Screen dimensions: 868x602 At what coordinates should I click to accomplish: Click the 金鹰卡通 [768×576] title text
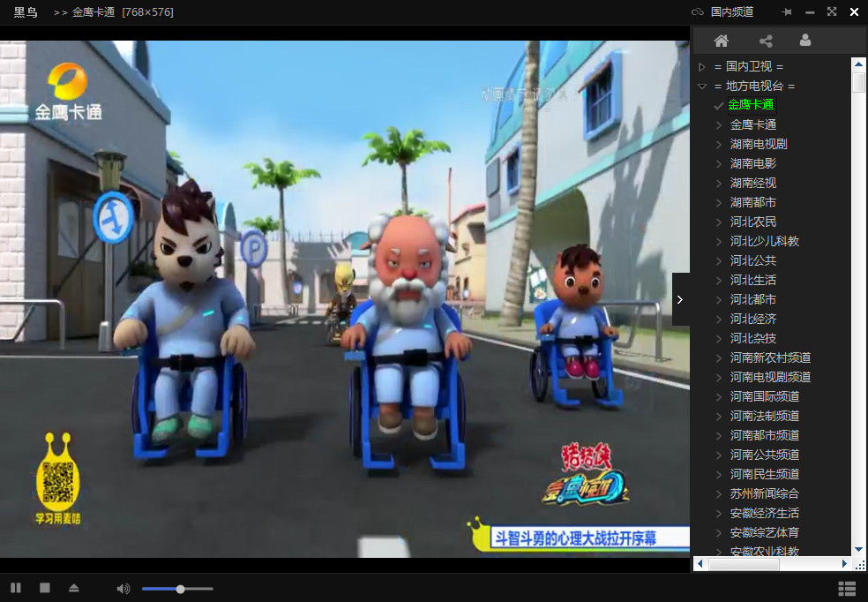pyautogui.click(x=123, y=12)
